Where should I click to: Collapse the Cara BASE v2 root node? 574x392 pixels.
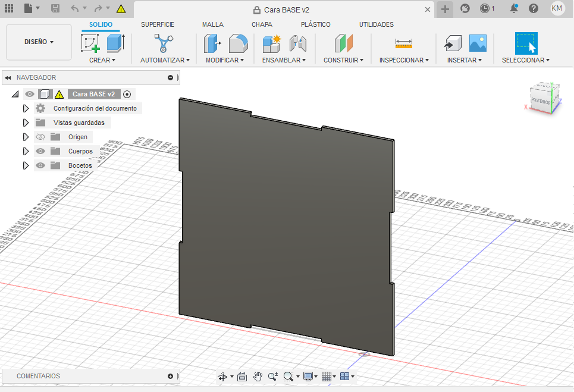pos(15,95)
